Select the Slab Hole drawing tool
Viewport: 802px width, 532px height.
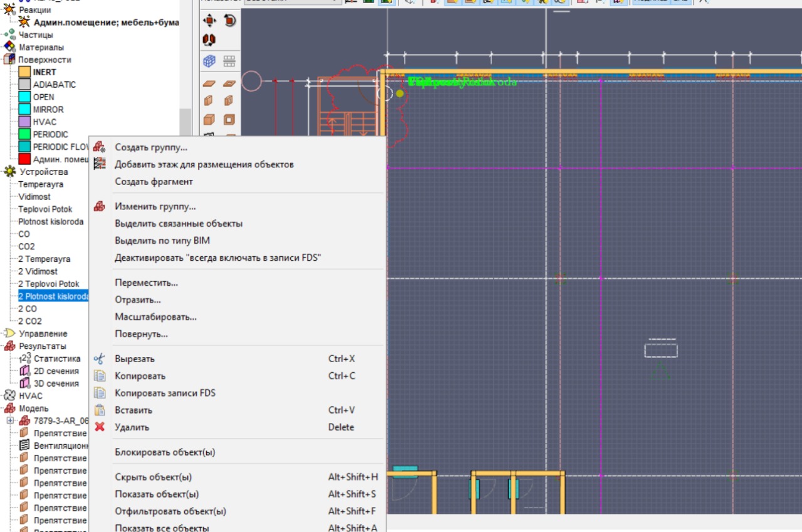point(229,83)
